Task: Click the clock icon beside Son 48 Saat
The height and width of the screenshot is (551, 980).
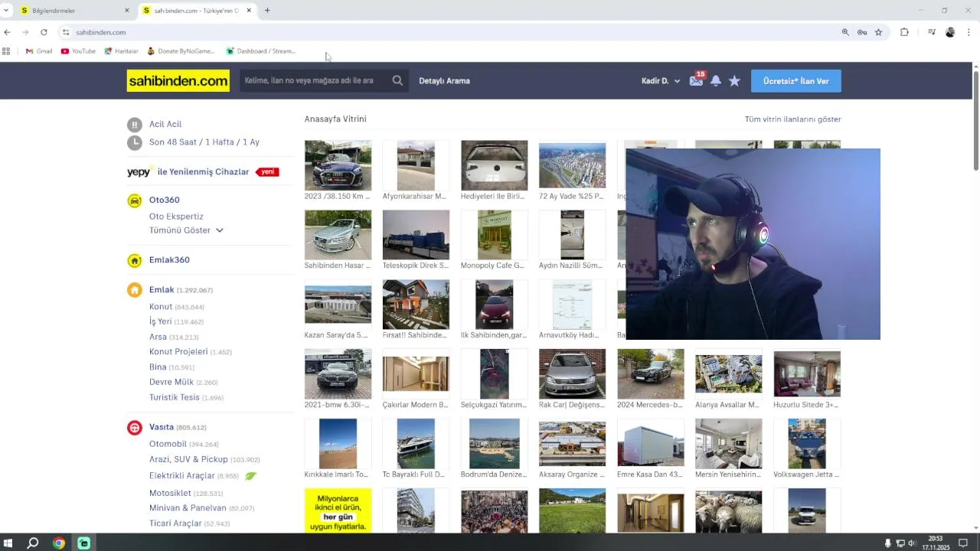Action: coord(135,142)
